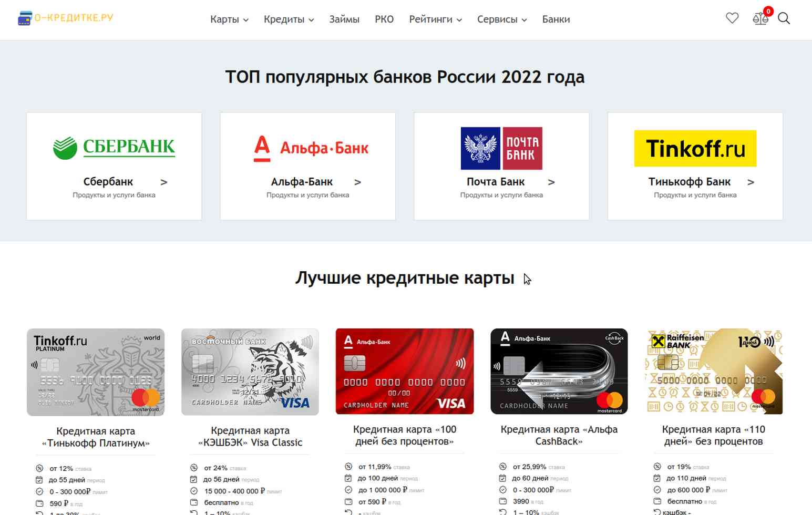
Task: Click the yellow Tinkoff.ru logo
Action: point(695,148)
